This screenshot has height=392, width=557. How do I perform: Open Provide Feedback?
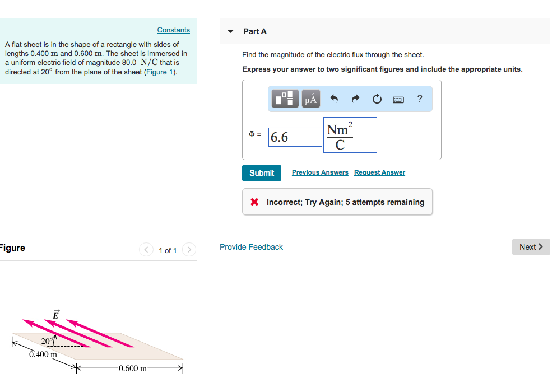(x=251, y=246)
